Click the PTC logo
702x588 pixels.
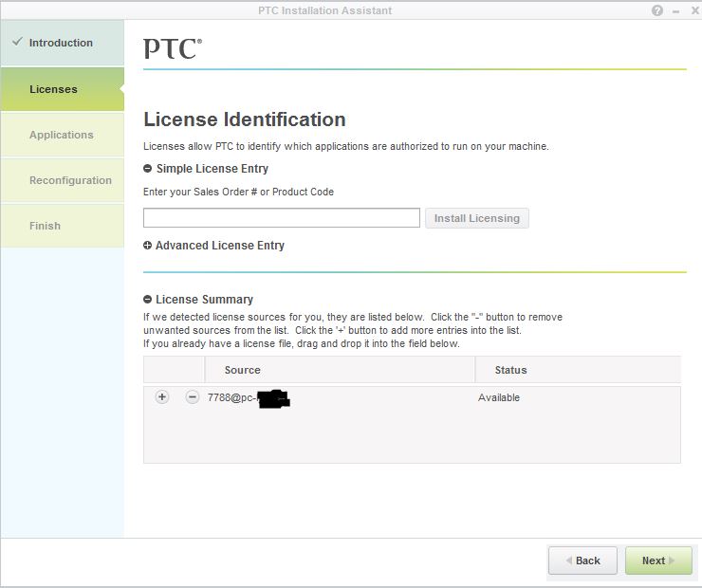tap(173, 48)
